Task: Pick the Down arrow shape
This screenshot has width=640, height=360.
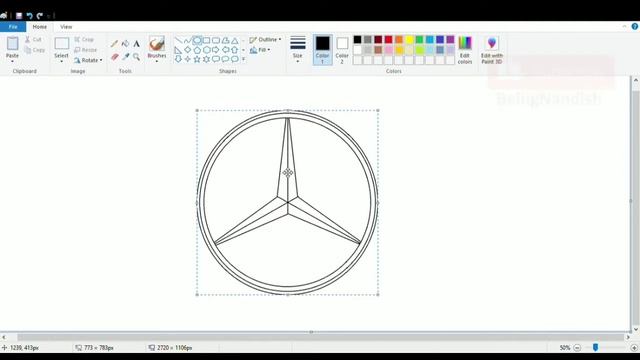Action: point(178,59)
